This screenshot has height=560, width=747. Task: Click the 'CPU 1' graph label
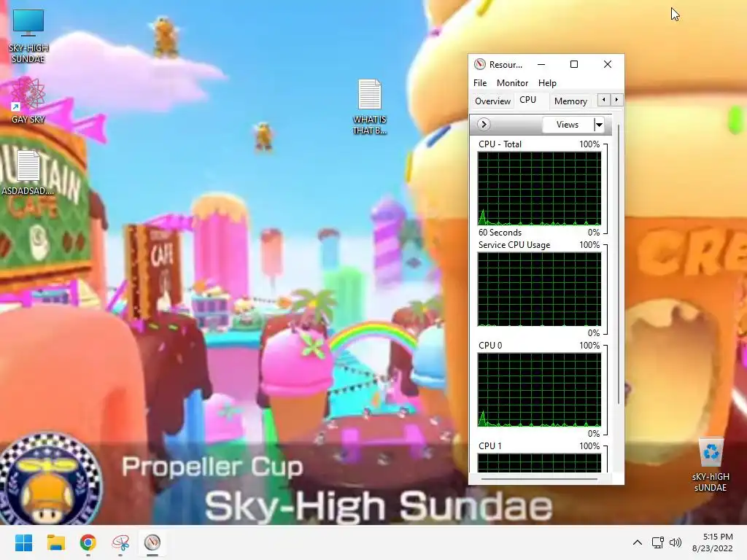(x=489, y=446)
